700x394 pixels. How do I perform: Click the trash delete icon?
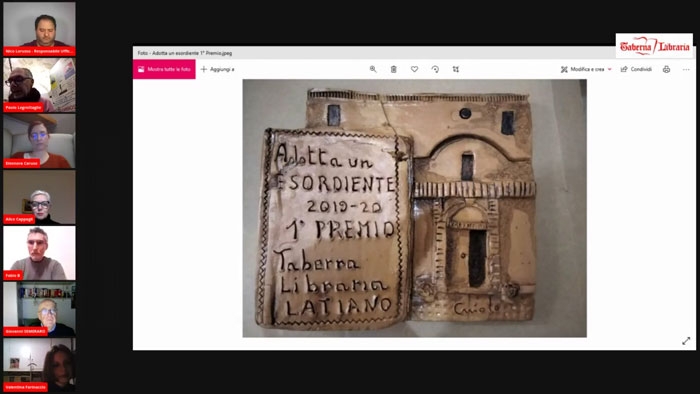point(394,69)
